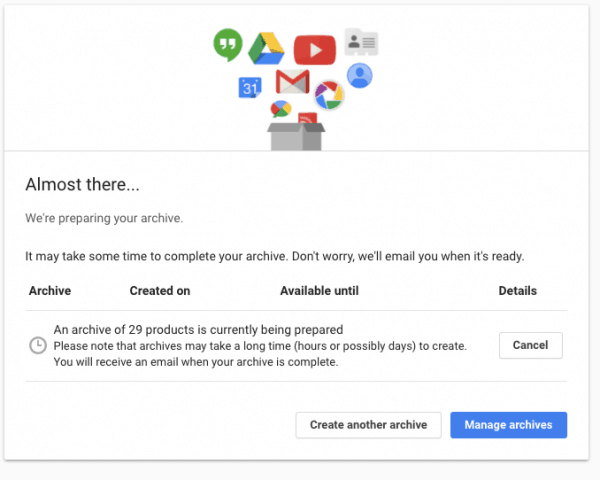Click the 'Almost there...' heading
Image resolution: width=600 pixels, height=480 pixels.
(x=82, y=184)
